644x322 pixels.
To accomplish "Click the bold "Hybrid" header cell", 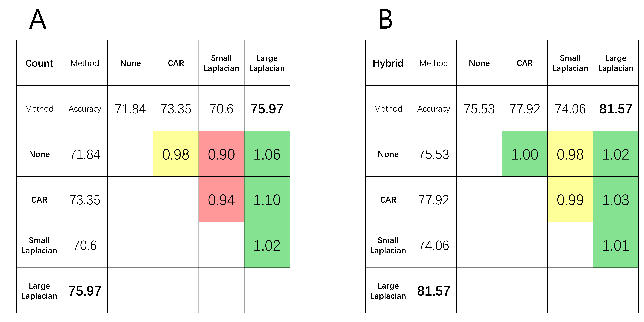I will (388, 63).
